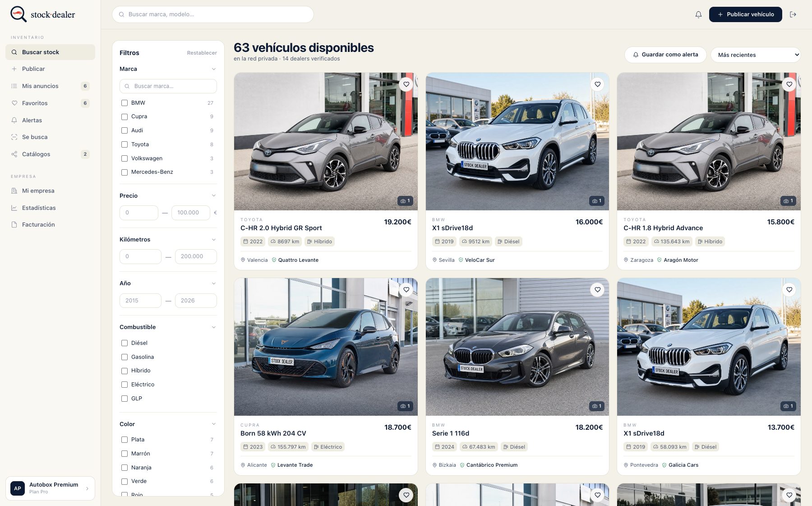Check the BMW brand filter
Image resolution: width=812 pixels, height=506 pixels.
click(125, 103)
